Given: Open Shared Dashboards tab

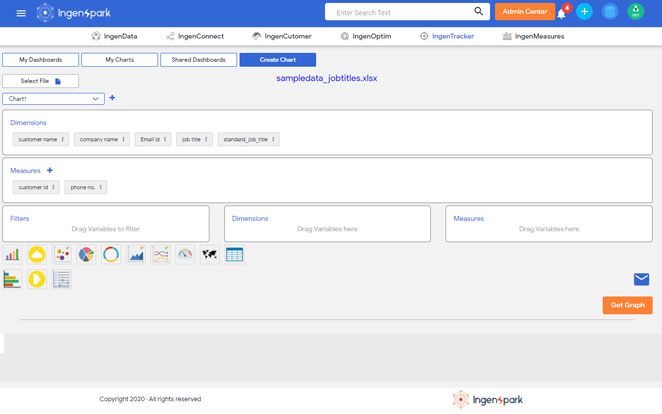Looking at the screenshot, I should (198, 60).
